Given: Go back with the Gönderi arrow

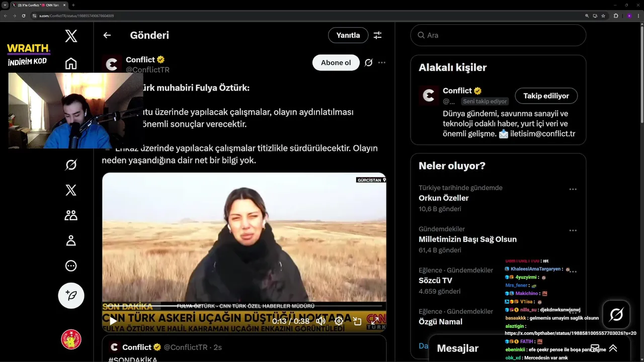Looking at the screenshot, I should tap(107, 35).
